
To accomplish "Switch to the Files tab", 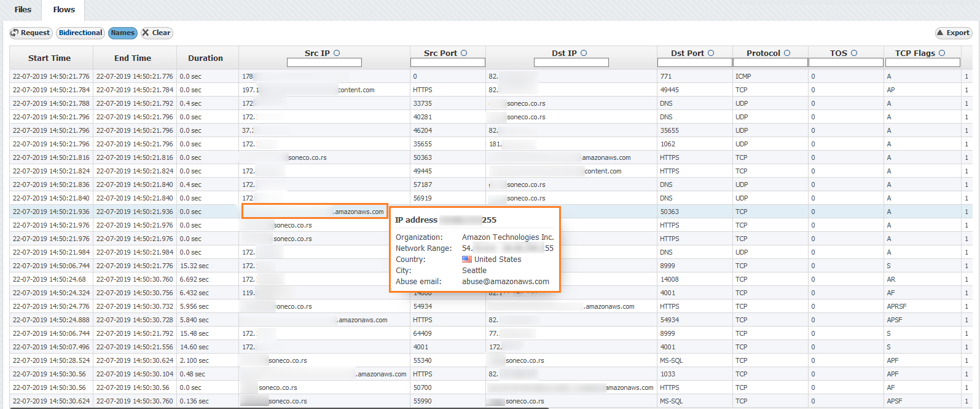I will tap(23, 10).
